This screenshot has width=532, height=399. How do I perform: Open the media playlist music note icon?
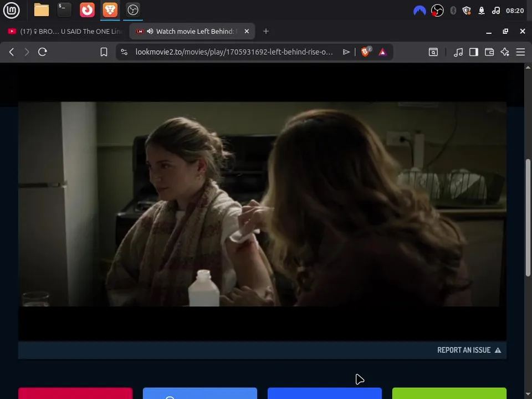(x=458, y=52)
